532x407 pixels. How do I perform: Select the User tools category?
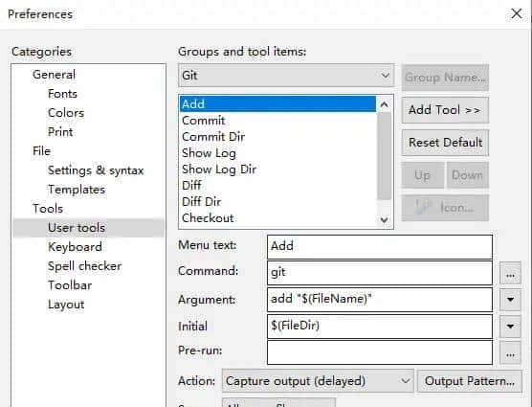click(89, 228)
